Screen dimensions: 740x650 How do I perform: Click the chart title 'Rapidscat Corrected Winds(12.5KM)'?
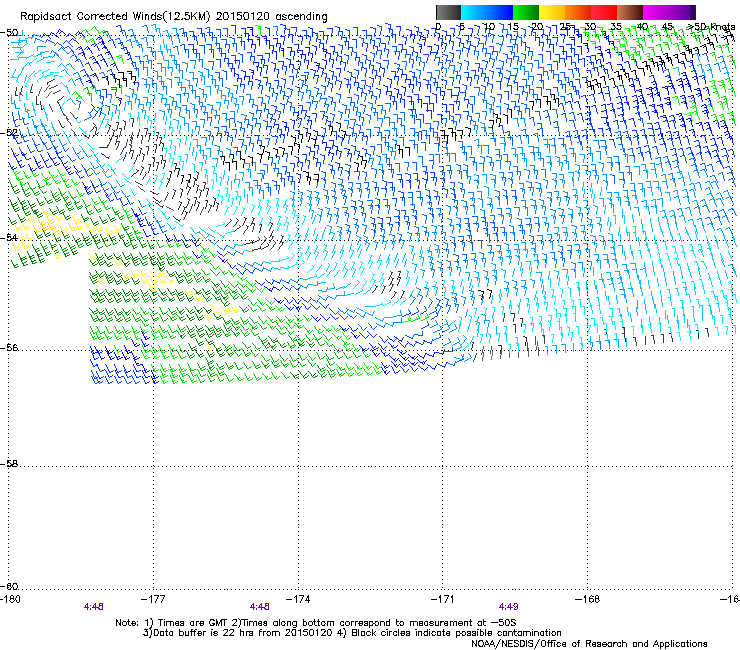[115, 17]
